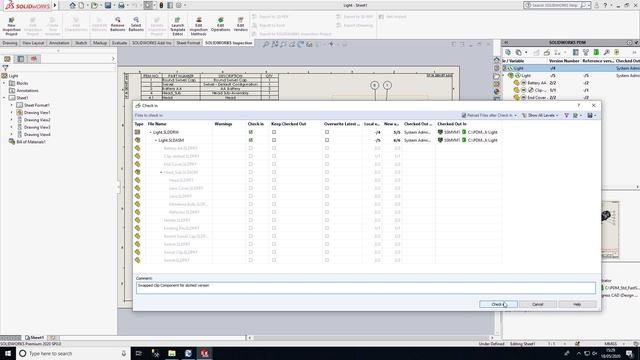The height and width of the screenshot is (360, 640).
Task: Click the Sheet1 tab at bottom
Action: coord(34,338)
